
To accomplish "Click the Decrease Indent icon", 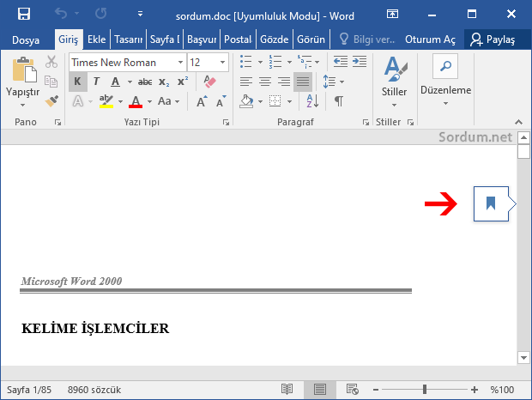I will tap(341, 62).
